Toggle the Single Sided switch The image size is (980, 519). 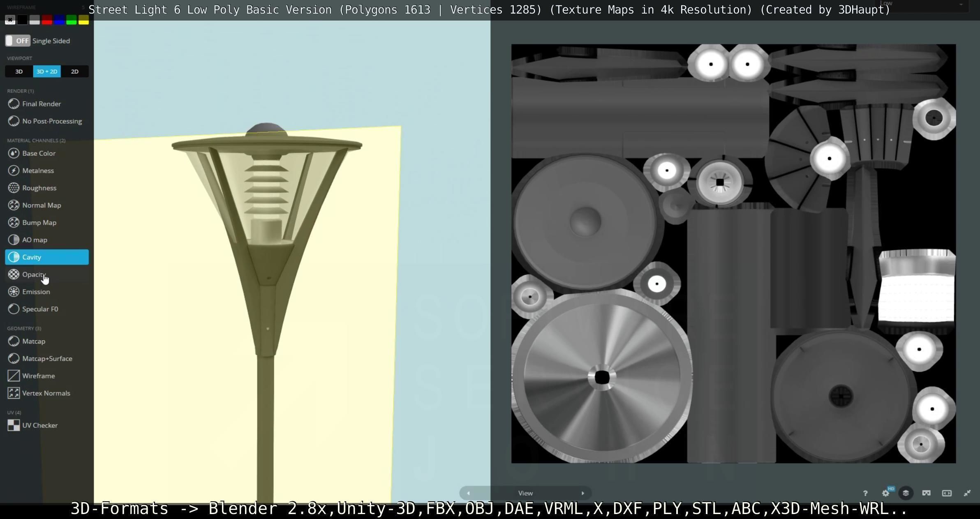coord(18,41)
